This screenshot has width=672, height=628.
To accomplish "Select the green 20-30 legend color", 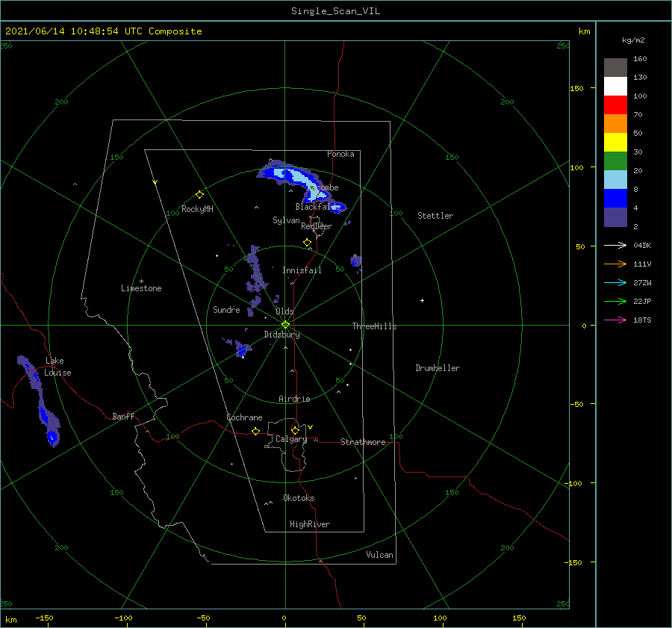I will tap(615, 161).
